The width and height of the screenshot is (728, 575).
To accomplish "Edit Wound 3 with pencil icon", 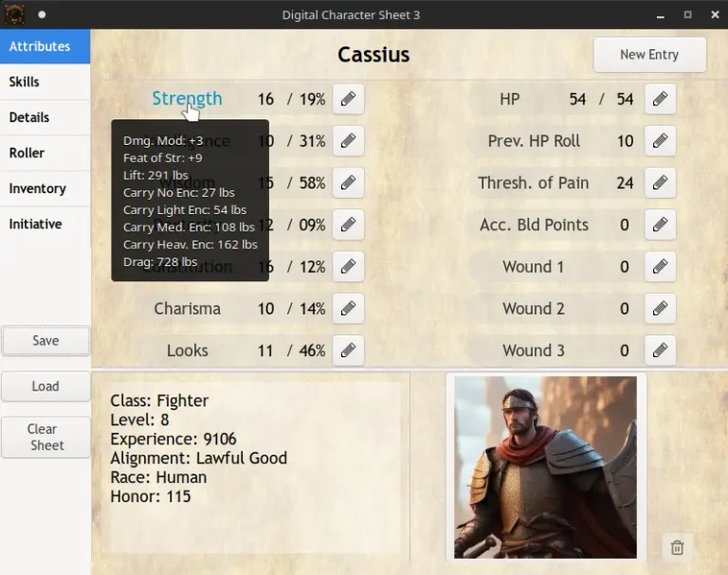I will click(660, 350).
